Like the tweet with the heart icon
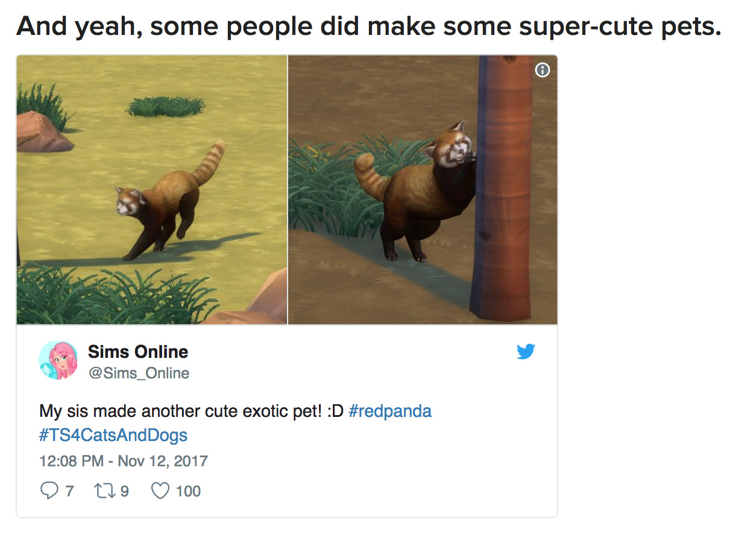Viewport: 756px width, 535px height. pos(160,491)
